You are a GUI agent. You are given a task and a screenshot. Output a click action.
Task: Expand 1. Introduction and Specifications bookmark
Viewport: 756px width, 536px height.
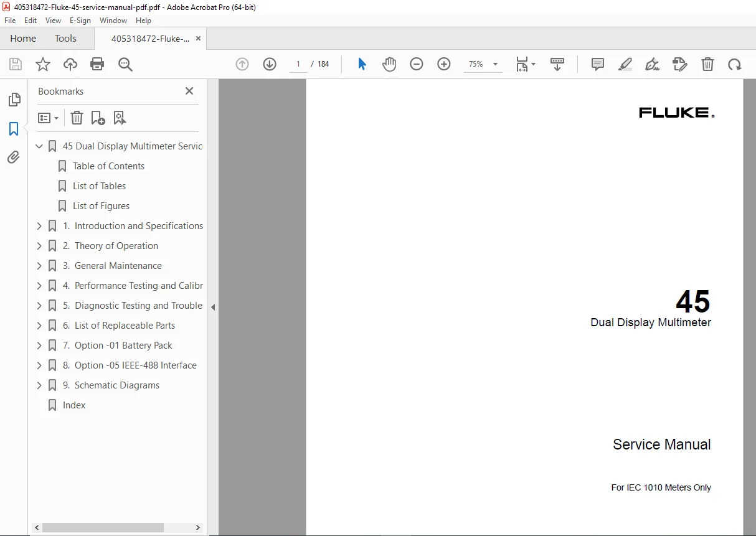[39, 226]
